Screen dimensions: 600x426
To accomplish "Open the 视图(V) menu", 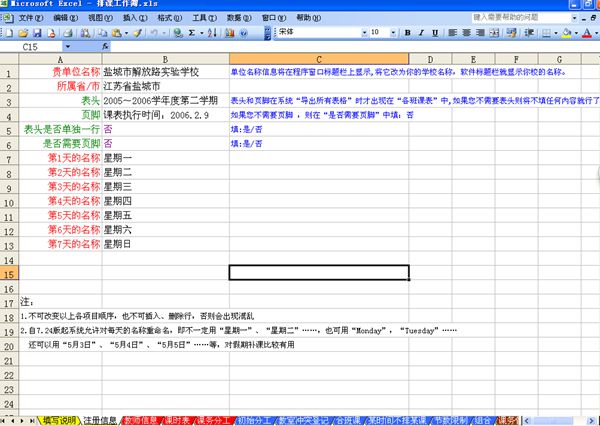I will [100, 18].
